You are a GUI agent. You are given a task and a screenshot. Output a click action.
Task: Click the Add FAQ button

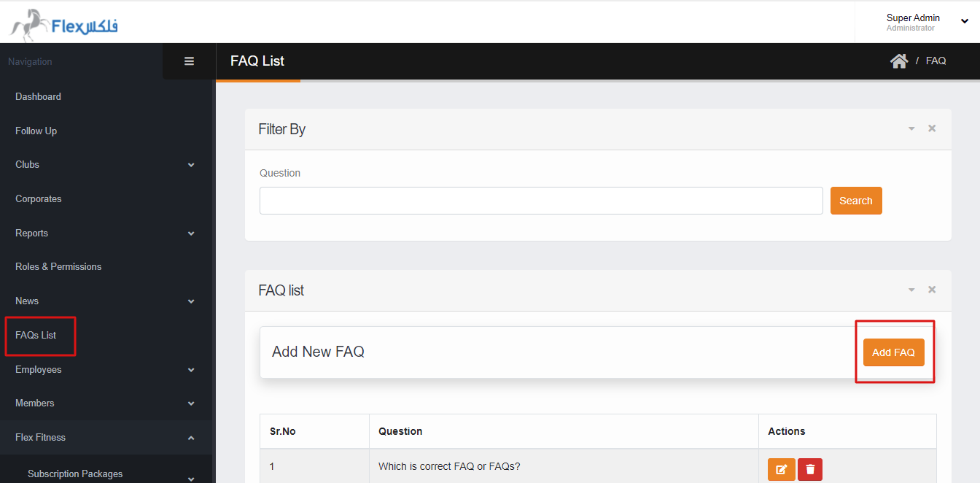tap(893, 352)
